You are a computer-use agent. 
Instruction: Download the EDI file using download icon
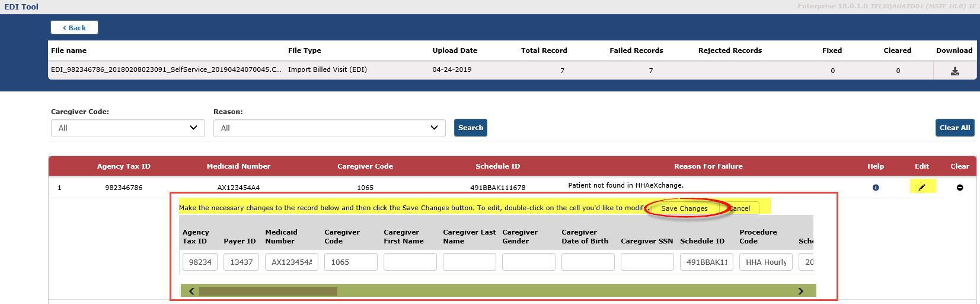(955, 71)
